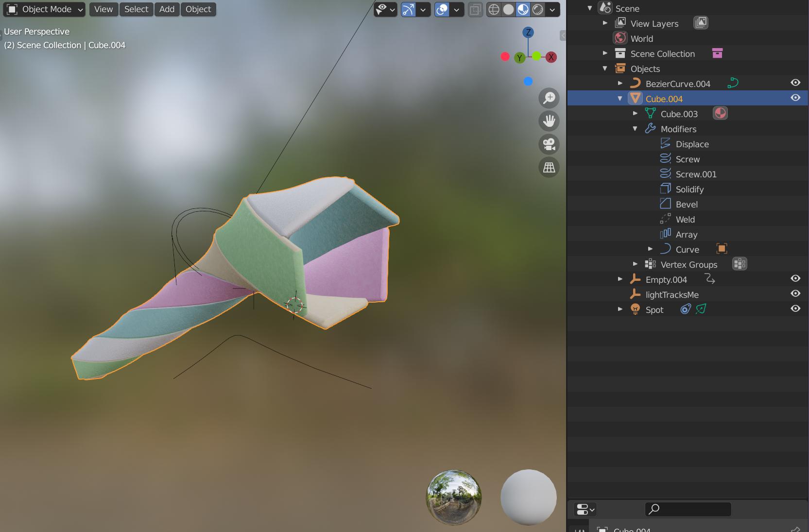Viewport: 809px width, 532px height.
Task: Select the Screw modifier
Action: click(x=688, y=159)
